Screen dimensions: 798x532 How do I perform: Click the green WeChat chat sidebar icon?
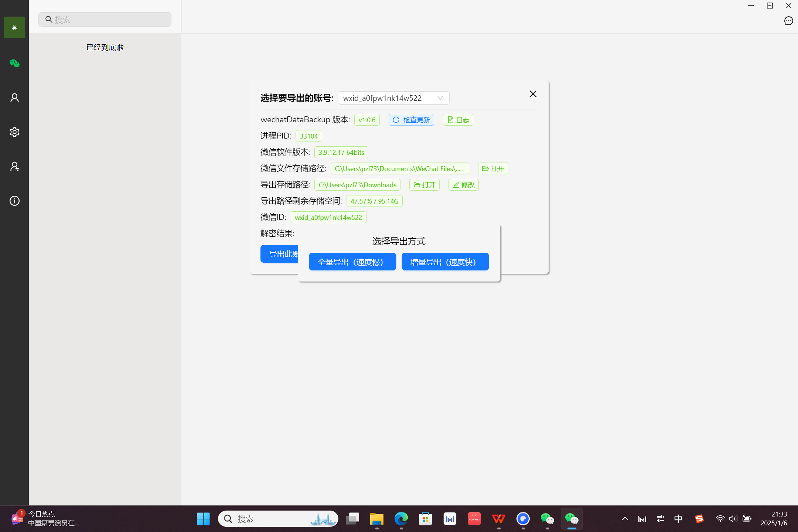point(14,64)
